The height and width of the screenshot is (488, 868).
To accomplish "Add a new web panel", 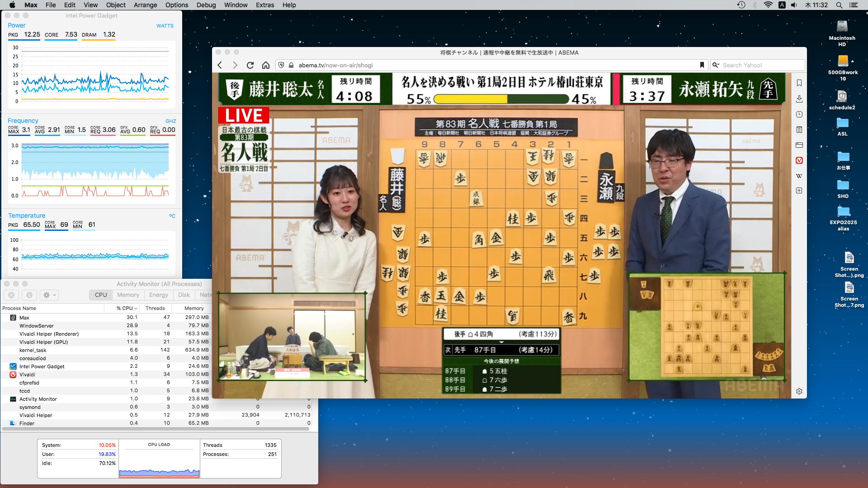I will coord(799,191).
